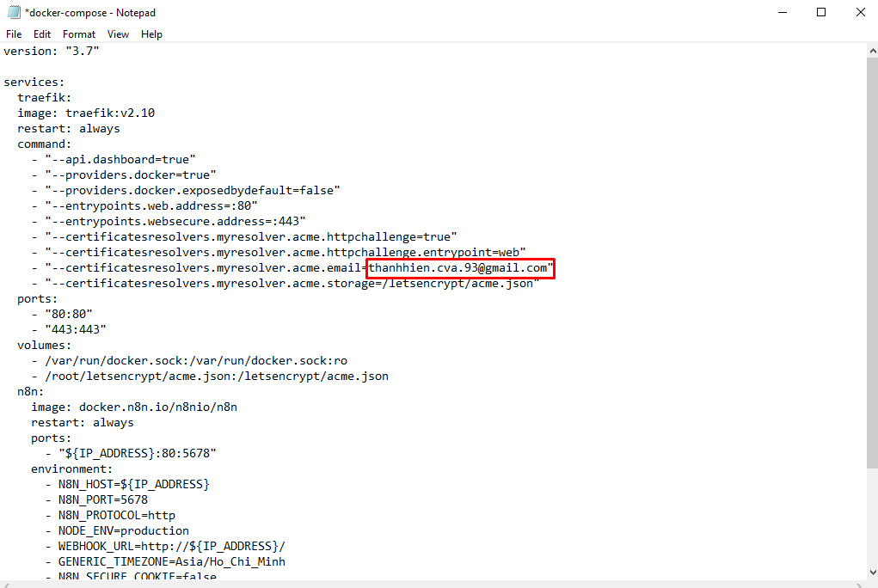Place cursor on the traefik service line
Image resolution: width=878 pixels, height=588 pixels.
41,97
